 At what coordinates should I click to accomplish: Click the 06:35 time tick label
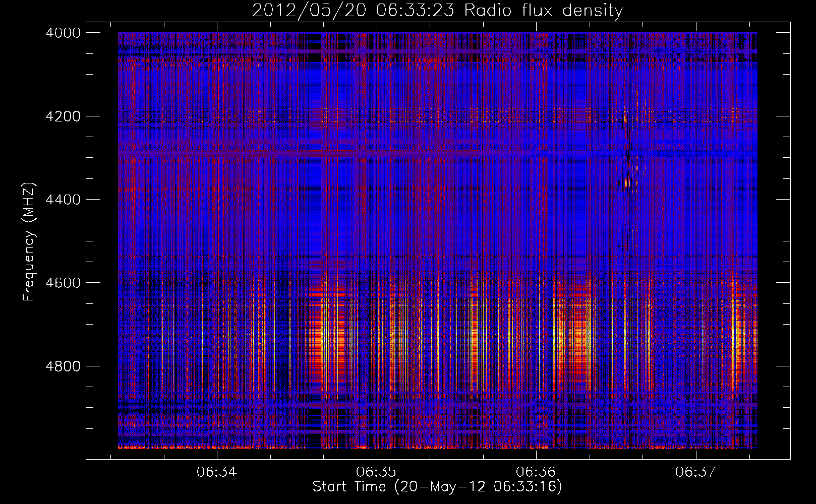click(x=376, y=472)
